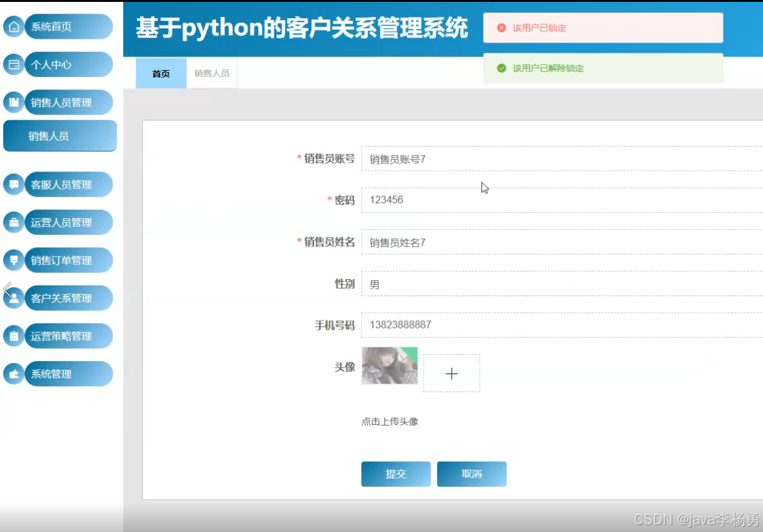Click the 客服人员管理 chat icon
This screenshot has width=763, height=532.
13,184
